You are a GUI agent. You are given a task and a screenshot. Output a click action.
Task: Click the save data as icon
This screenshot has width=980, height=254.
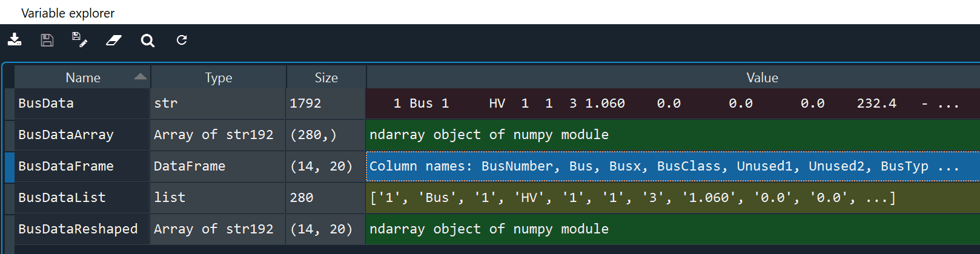(x=79, y=40)
